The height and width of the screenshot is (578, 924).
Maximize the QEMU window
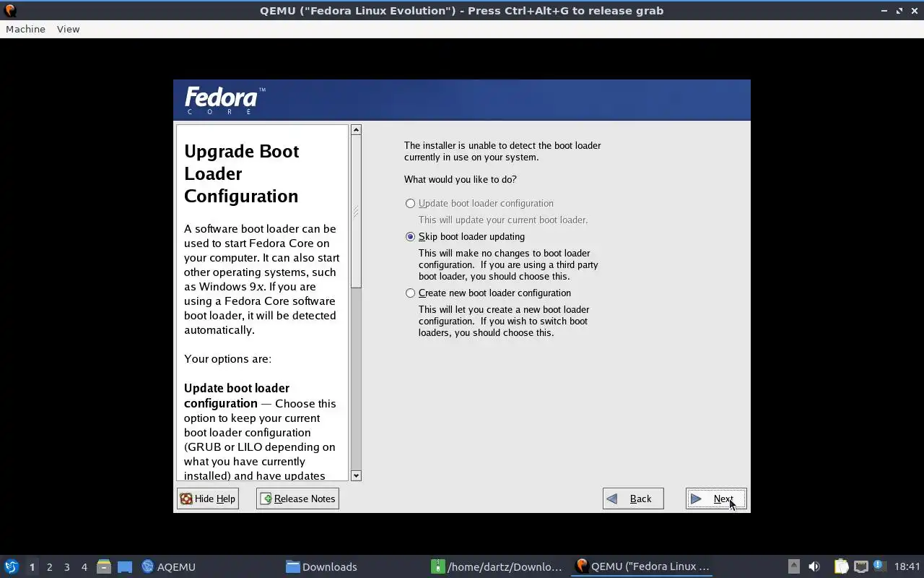[899, 10]
